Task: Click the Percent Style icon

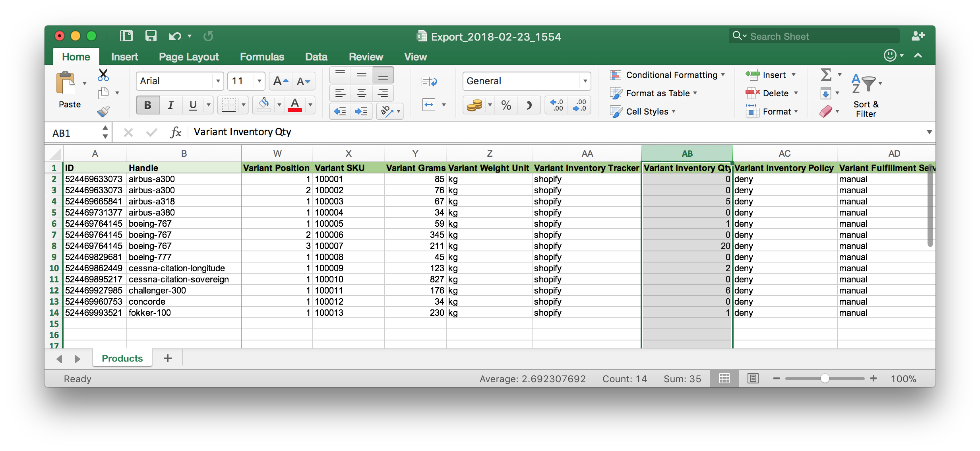Action: pyautogui.click(x=506, y=105)
